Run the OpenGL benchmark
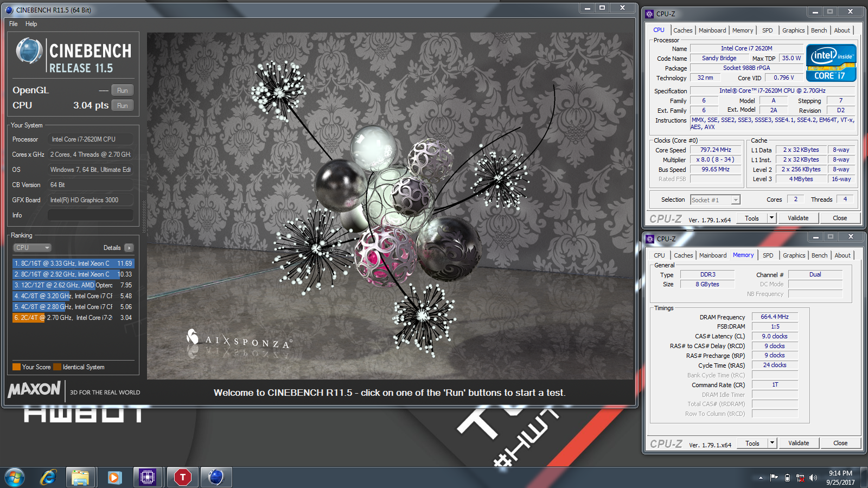 click(x=123, y=91)
